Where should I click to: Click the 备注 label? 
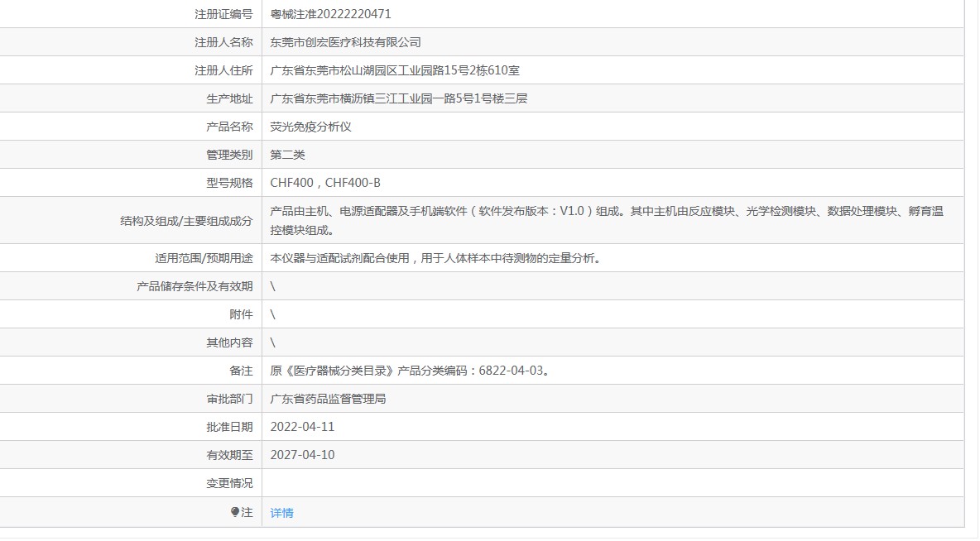pyautogui.click(x=241, y=371)
